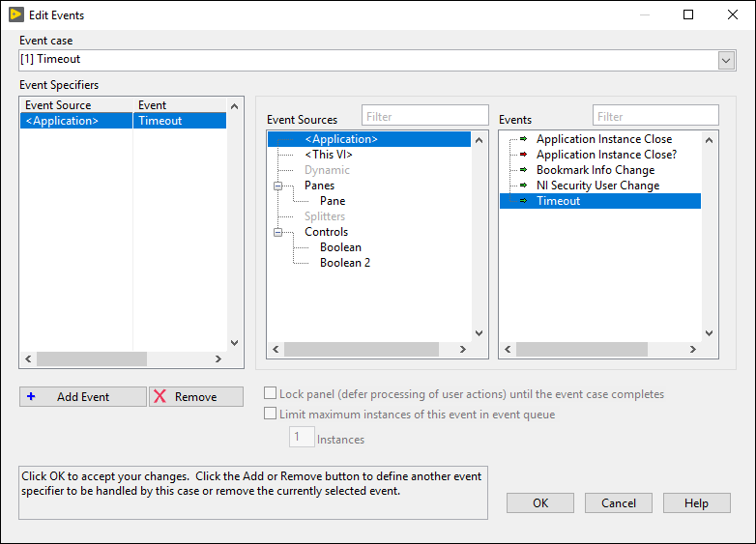Select Boolean 2 in Event Sources
Image resolution: width=756 pixels, height=544 pixels.
(345, 263)
